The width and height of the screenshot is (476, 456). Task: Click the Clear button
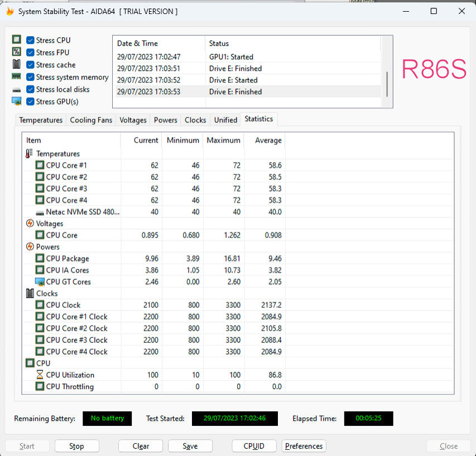[141, 446]
